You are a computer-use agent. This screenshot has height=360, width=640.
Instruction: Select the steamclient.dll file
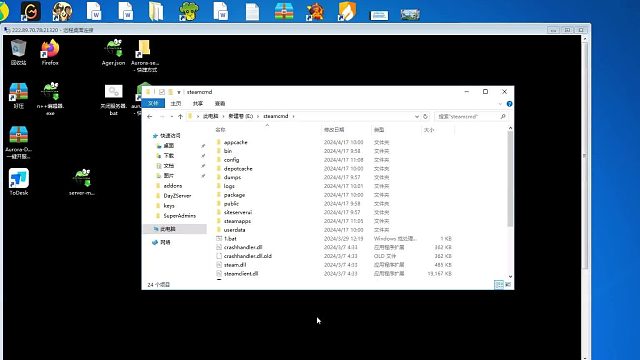pos(241,273)
